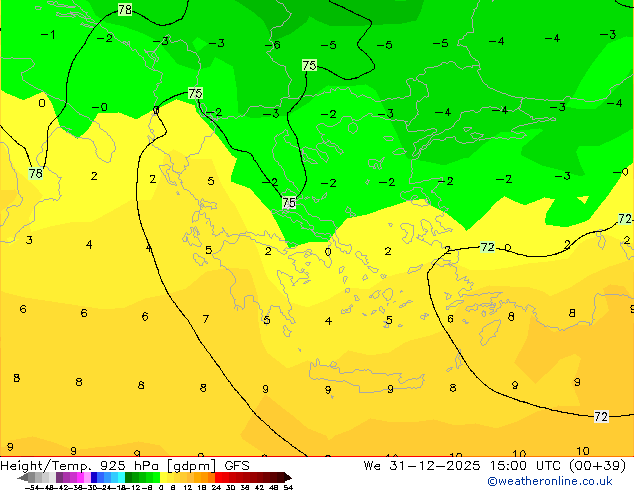Pick the gray swatch in the temperature legend
Screen dimensions: 634x490
tap(32, 477)
